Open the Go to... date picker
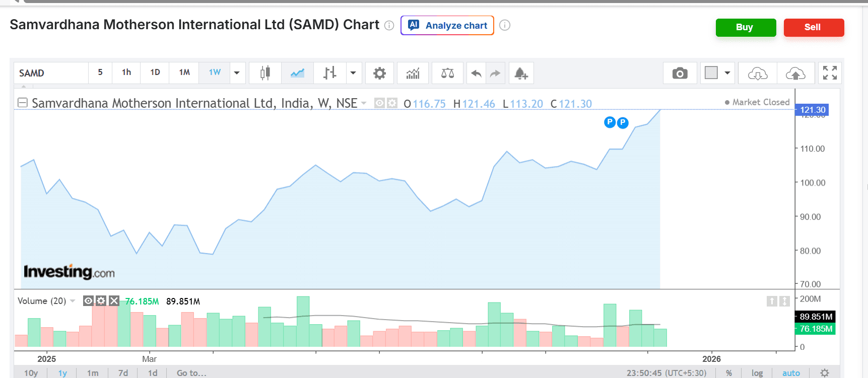The height and width of the screenshot is (378, 868). 191,373
